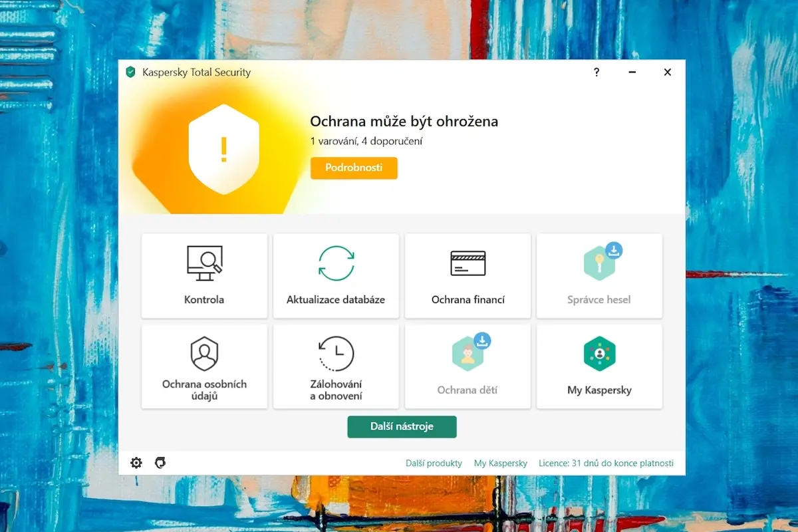Click the Správce hesel label text

599,300
